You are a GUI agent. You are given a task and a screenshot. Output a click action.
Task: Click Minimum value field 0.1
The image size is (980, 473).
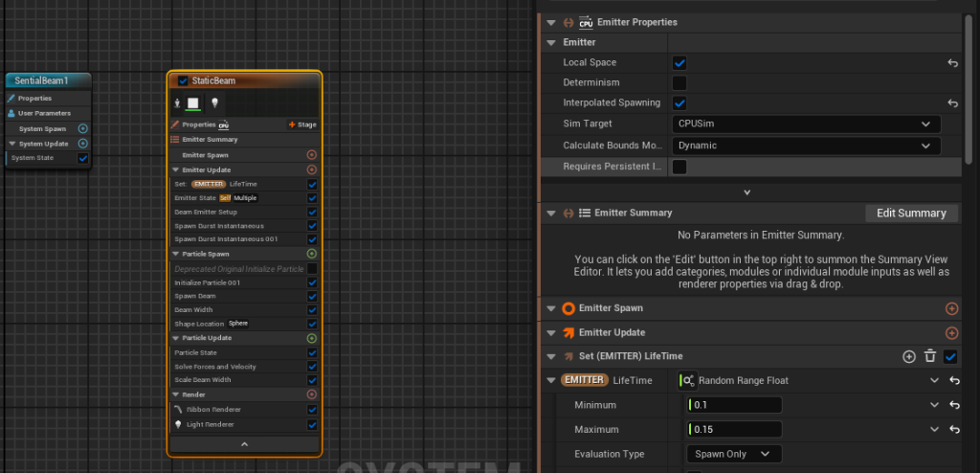[x=734, y=405]
